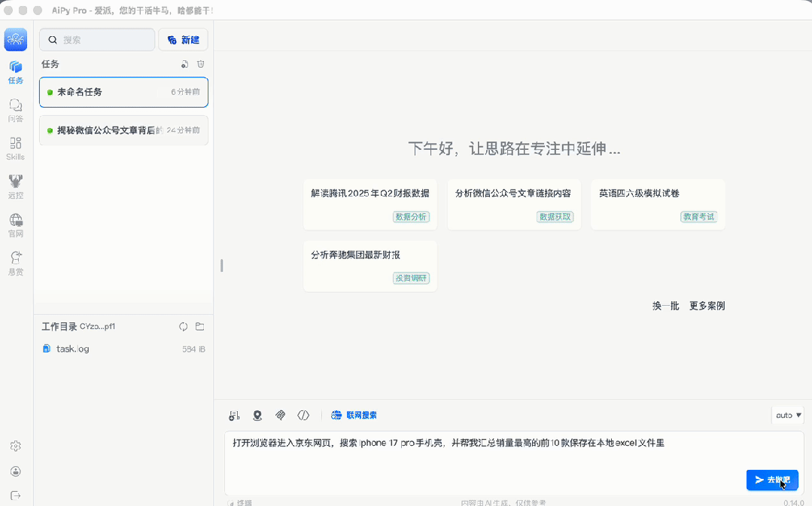
Task: Click the 数据分析 tag on the 解读腾讯2025年Q2财报数据 card
Action: point(411,217)
